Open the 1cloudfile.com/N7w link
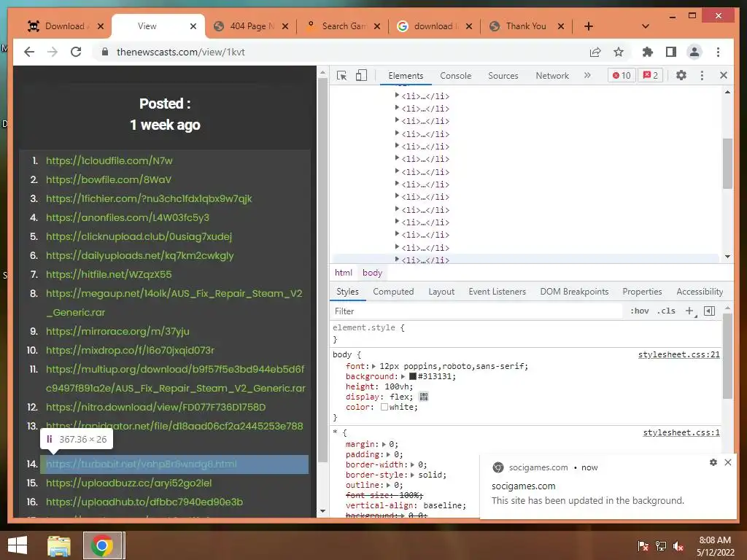The image size is (747, 560). 109,160
